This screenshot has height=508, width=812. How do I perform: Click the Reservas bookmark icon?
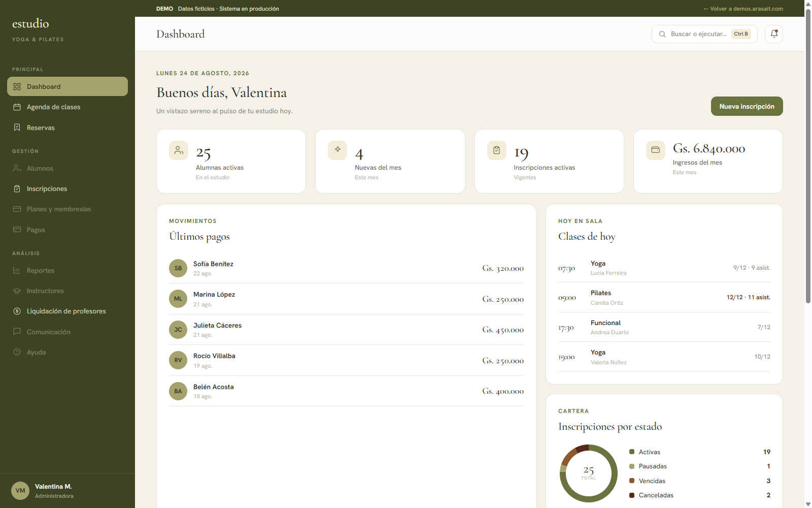[17, 128]
